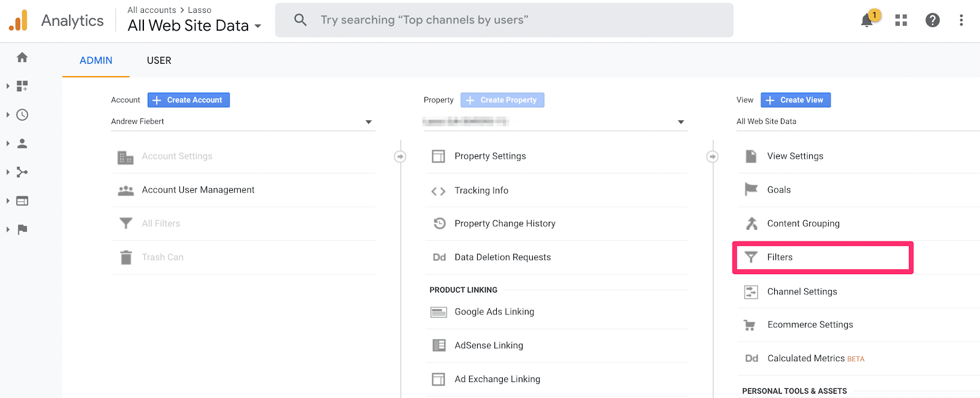
Task: Click the Create Account button
Action: tap(189, 100)
